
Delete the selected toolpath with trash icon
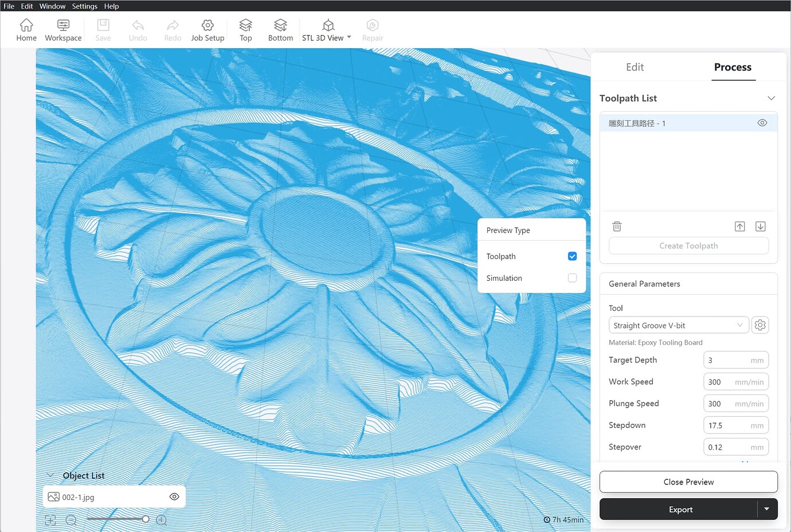[617, 226]
